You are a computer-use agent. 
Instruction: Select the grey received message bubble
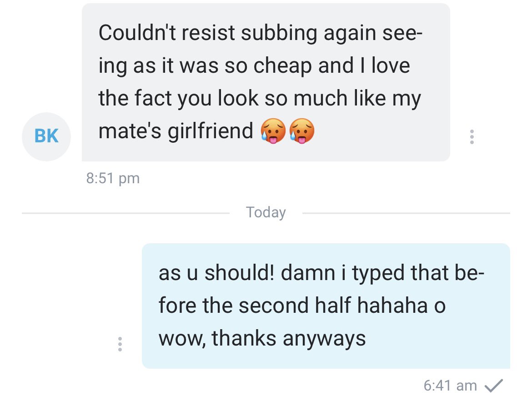point(266,82)
